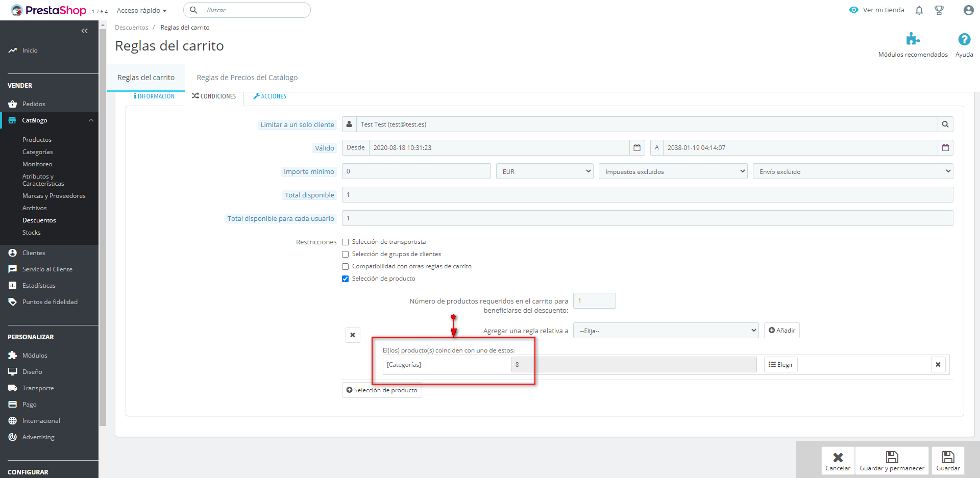
Task: Click the Internacional globe icon
Action: tap(13, 421)
